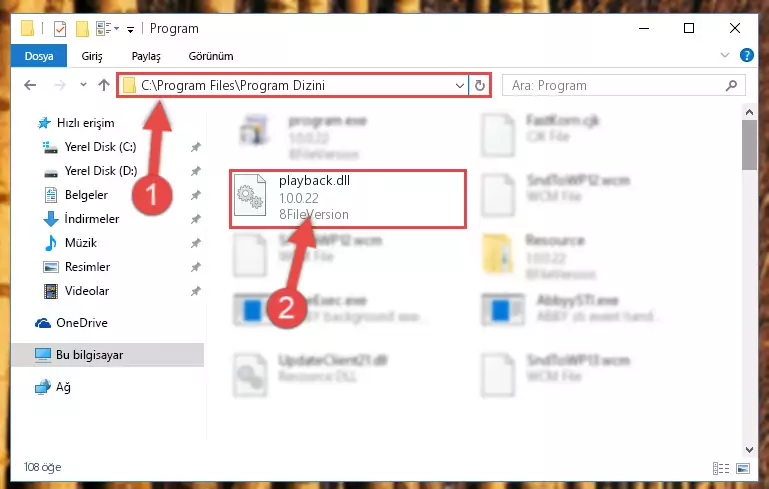The image size is (769, 489).
Task: Open recent locations dropdown arrow
Action: [x=83, y=85]
